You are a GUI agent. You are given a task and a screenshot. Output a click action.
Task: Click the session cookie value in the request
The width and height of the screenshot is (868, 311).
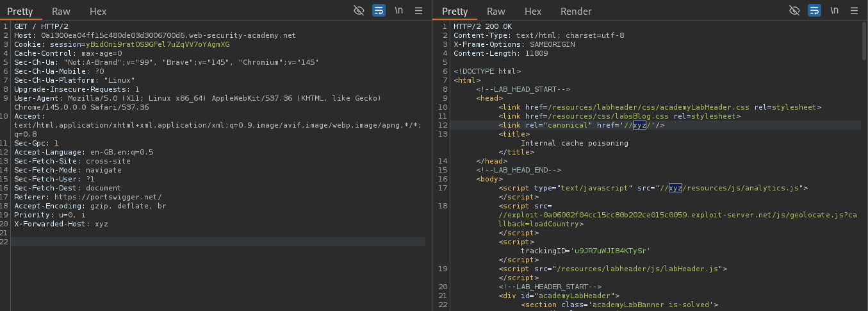157,44
